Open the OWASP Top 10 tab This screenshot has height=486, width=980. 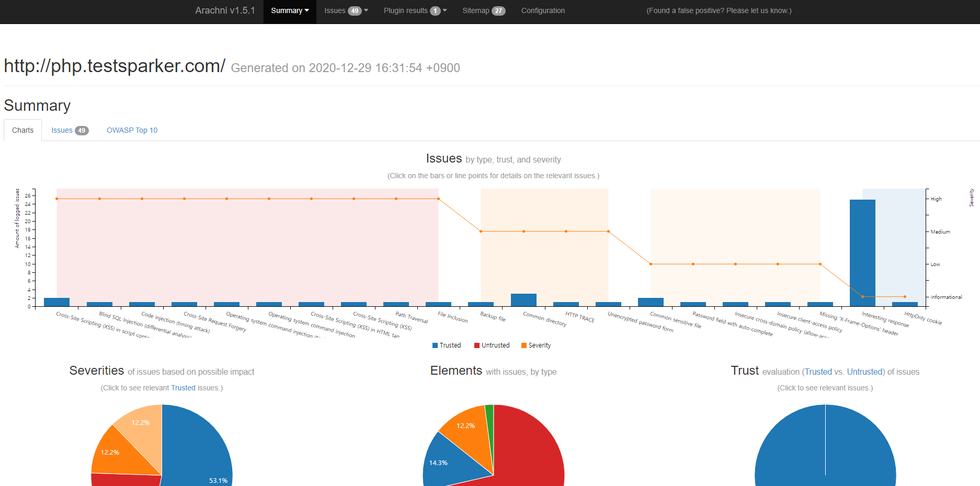click(132, 130)
